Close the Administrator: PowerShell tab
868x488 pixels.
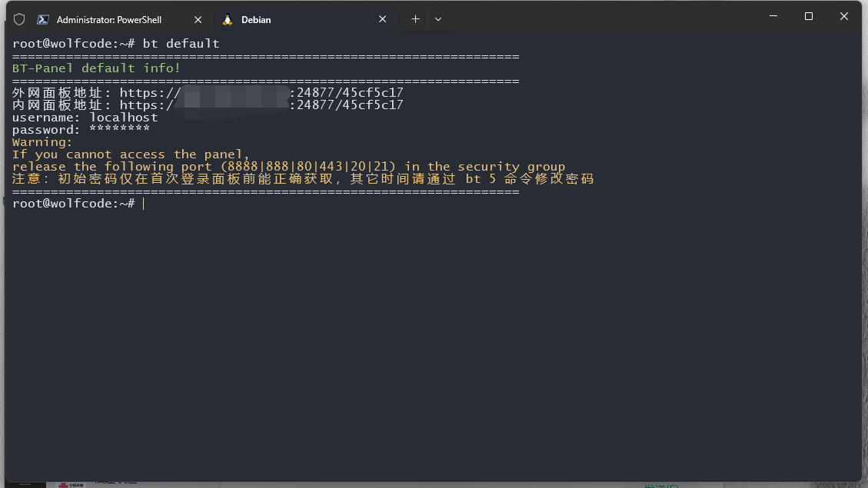tap(198, 19)
